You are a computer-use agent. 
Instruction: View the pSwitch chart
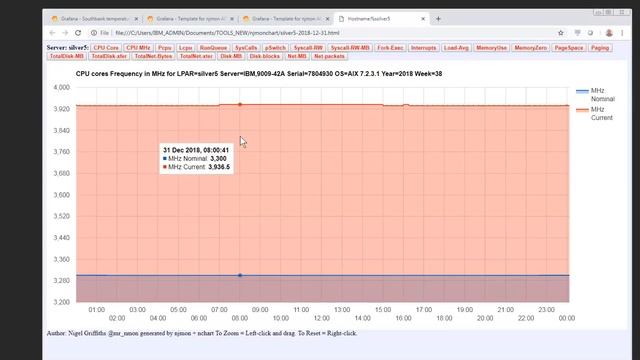coord(275,48)
